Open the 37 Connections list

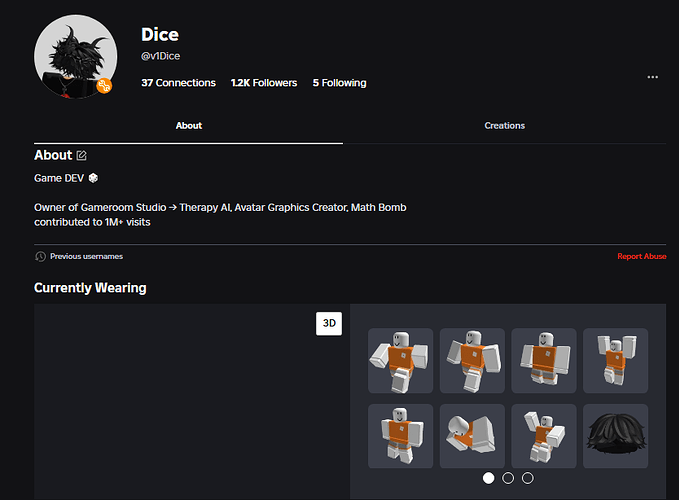(x=178, y=83)
